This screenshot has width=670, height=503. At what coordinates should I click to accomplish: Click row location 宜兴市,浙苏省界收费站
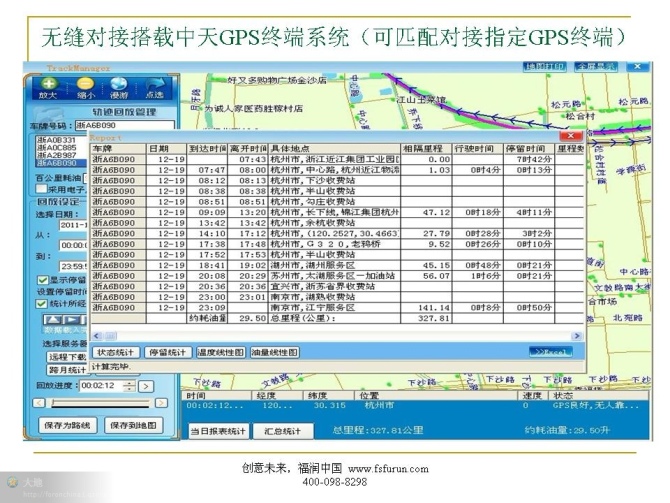click(323, 286)
